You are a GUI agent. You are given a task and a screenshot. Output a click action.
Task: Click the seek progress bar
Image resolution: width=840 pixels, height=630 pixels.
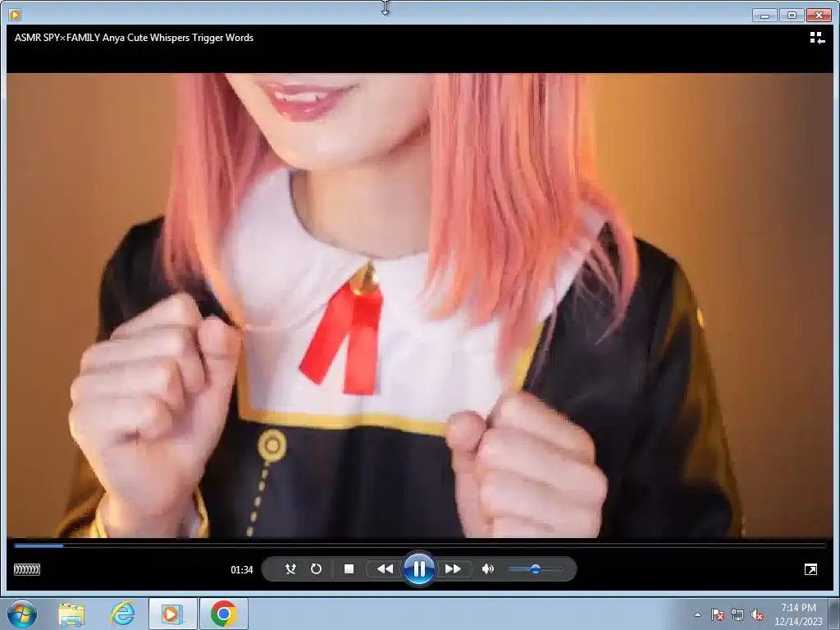420,546
